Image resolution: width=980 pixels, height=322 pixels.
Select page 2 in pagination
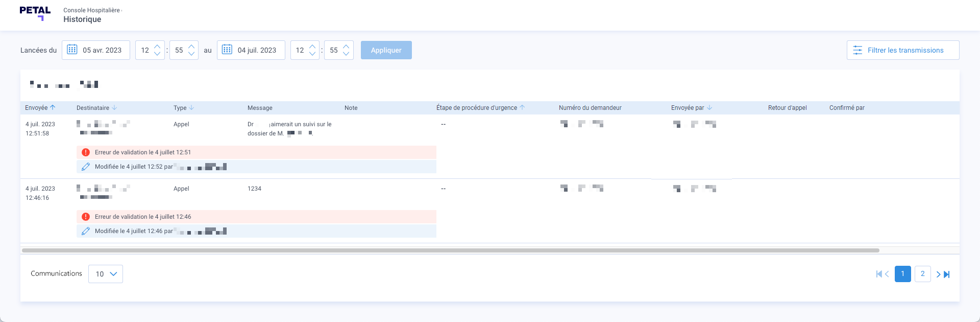pos(923,274)
